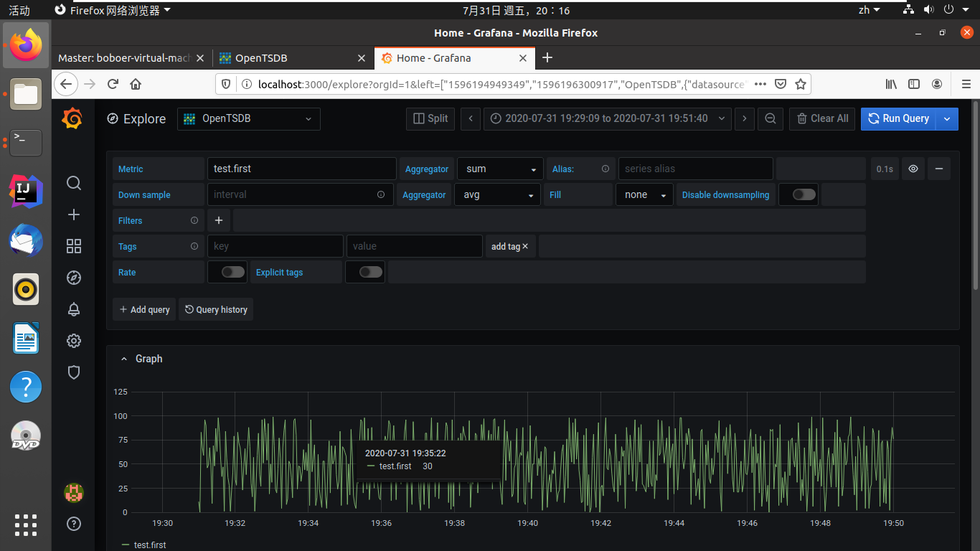
Task: Click the Grafana logo in sidebar
Action: click(72, 119)
